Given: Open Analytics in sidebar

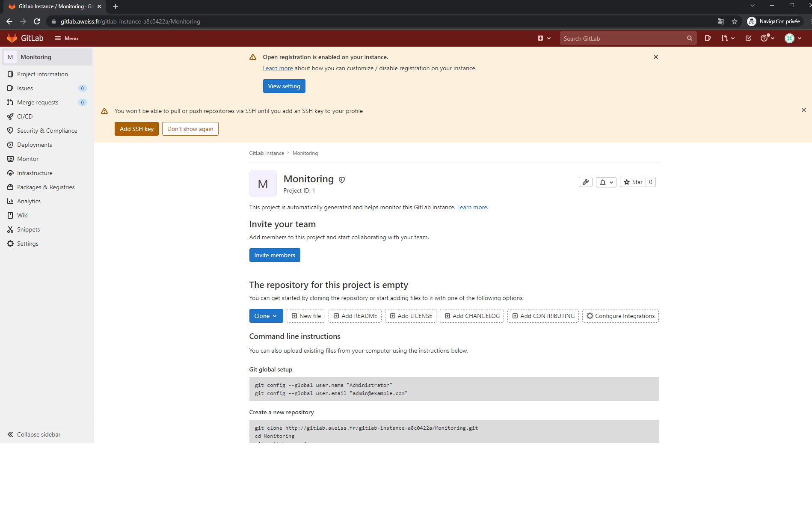Looking at the screenshot, I should [x=47, y=201].
